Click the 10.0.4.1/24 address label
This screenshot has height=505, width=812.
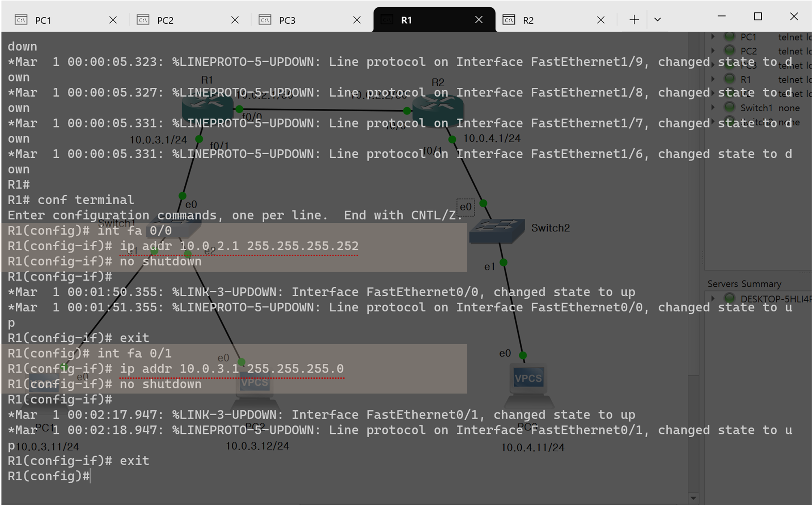(492, 138)
